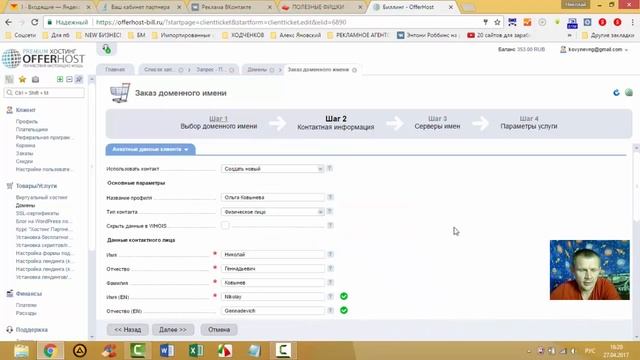Click help icon beside Скрыть данные в WHOIS
This screenshot has height=360, width=640.
[330, 225]
